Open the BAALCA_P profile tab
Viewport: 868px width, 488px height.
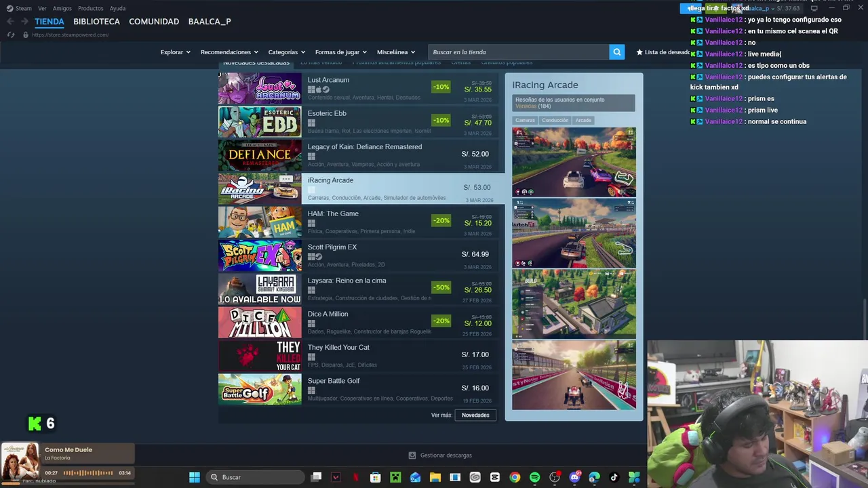pyautogui.click(x=210, y=22)
